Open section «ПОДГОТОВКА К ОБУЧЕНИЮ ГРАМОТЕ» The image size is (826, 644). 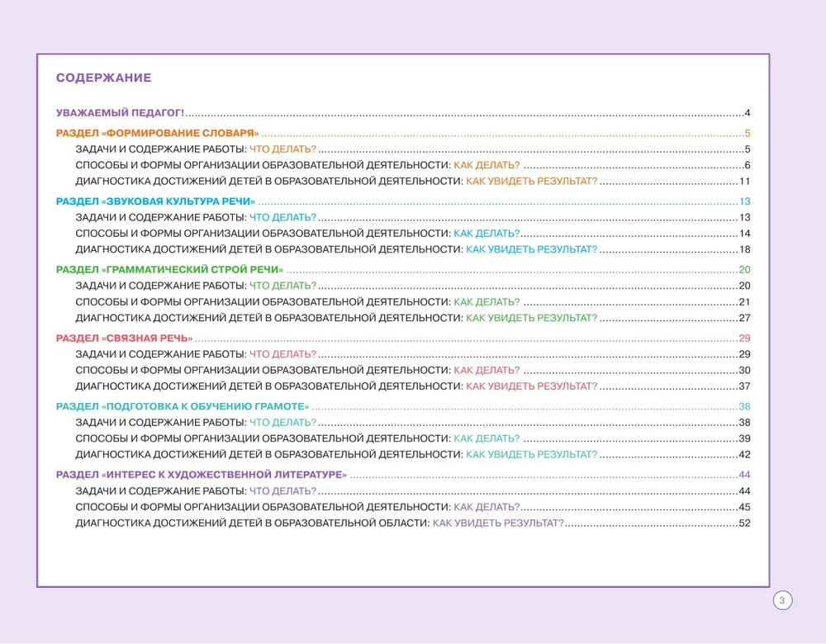tap(182, 406)
